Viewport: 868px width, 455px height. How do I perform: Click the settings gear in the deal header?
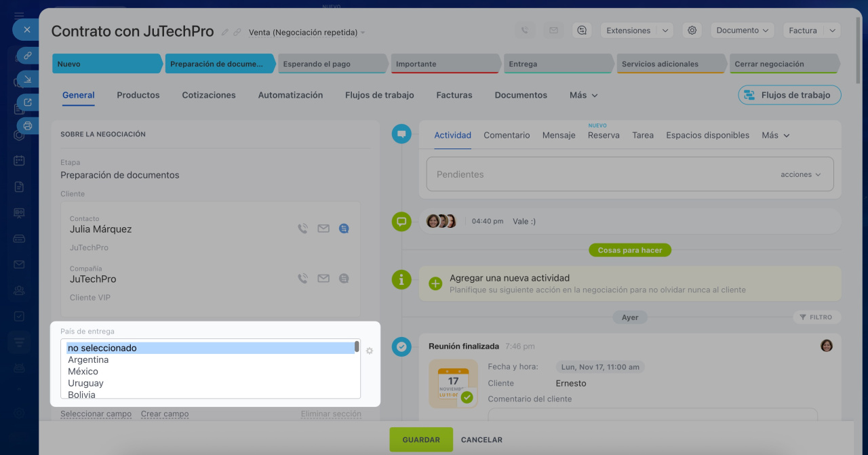point(692,31)
